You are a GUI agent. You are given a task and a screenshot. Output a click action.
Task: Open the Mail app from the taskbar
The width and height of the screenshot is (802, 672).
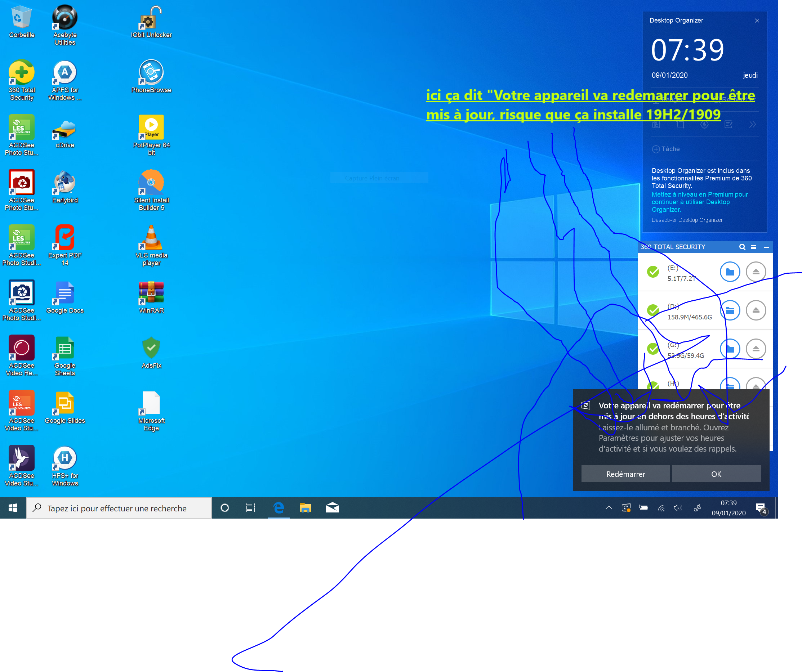(332, 508)
